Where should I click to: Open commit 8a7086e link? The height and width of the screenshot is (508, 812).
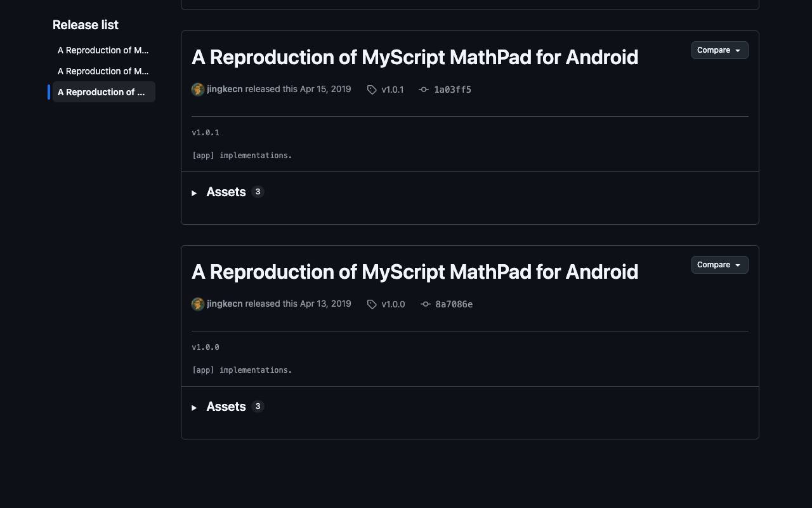[x=454, y=304]
